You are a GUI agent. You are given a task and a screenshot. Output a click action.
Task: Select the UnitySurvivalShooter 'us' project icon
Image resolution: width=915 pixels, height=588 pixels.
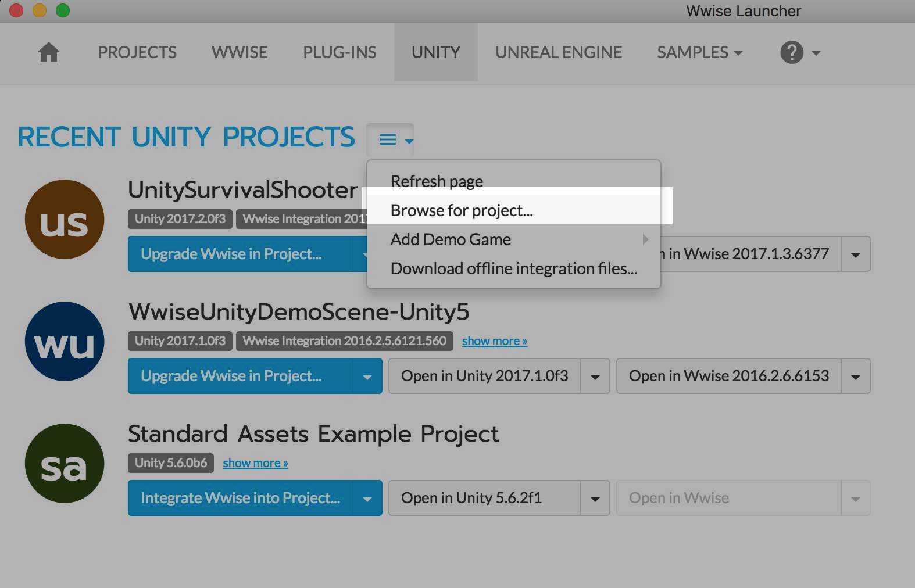tap(65, 220)
